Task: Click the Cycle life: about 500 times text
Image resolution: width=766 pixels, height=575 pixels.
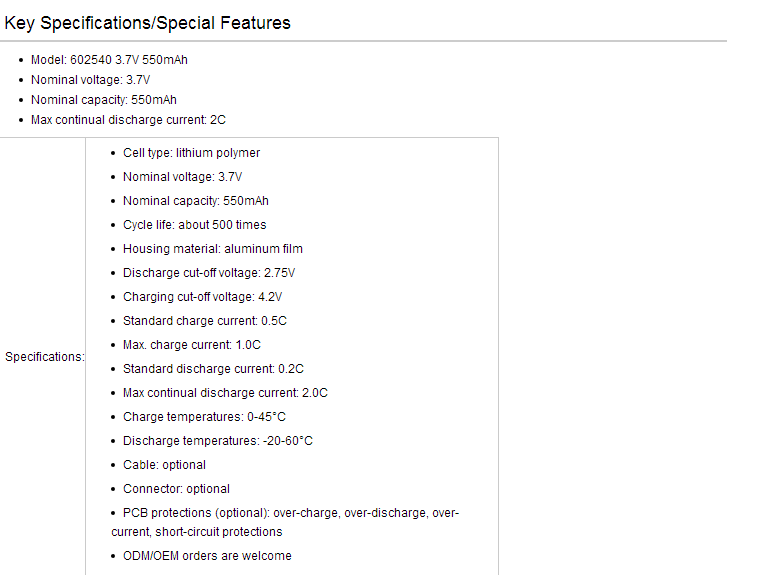Action: pyautogui.click(x=194, y=225)
